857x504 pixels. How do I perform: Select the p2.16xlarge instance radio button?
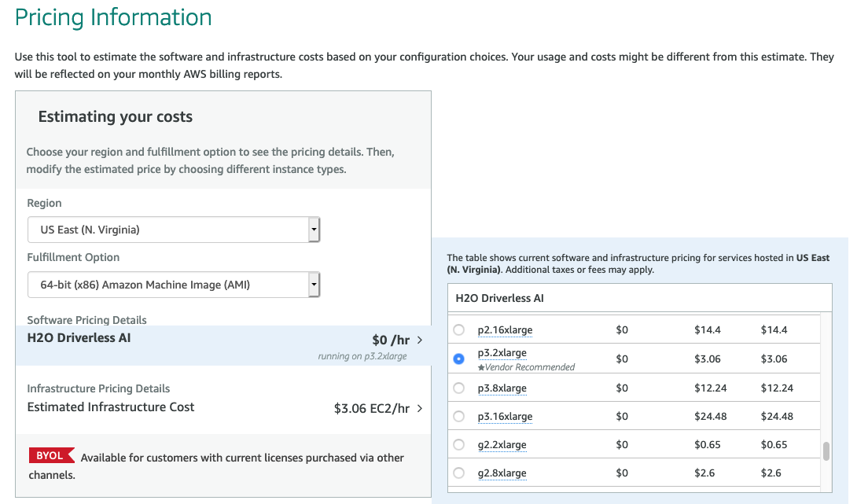pyautogui.click(x=458, y=330)
